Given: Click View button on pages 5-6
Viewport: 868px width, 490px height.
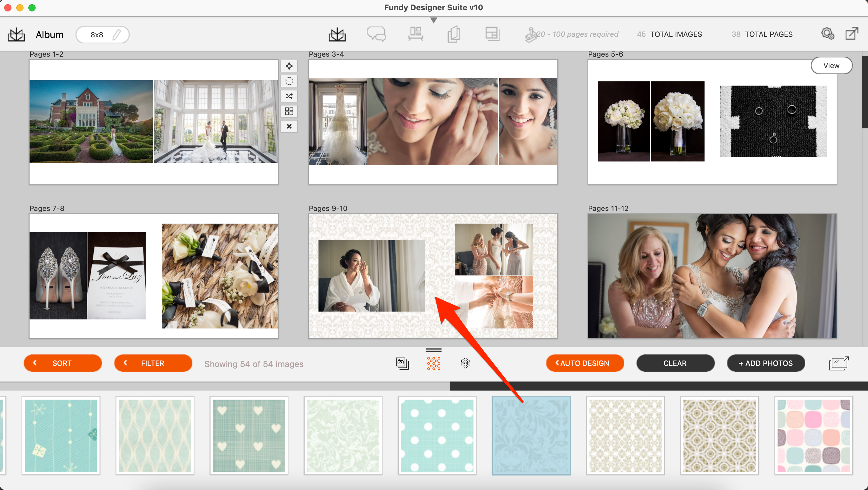Looking at the screenshot, I should click(x=830, y=65).
